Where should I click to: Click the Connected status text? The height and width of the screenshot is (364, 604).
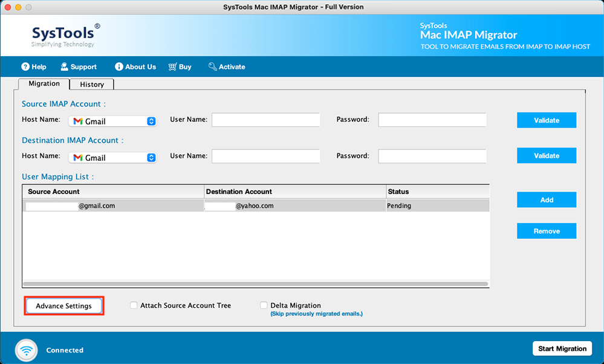coord(65,350)
